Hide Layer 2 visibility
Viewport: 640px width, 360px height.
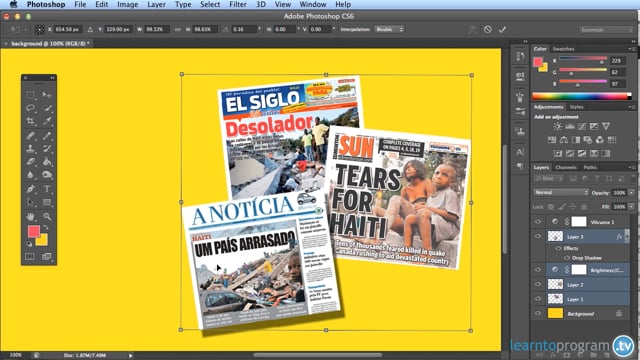click(x=538, y=284)
